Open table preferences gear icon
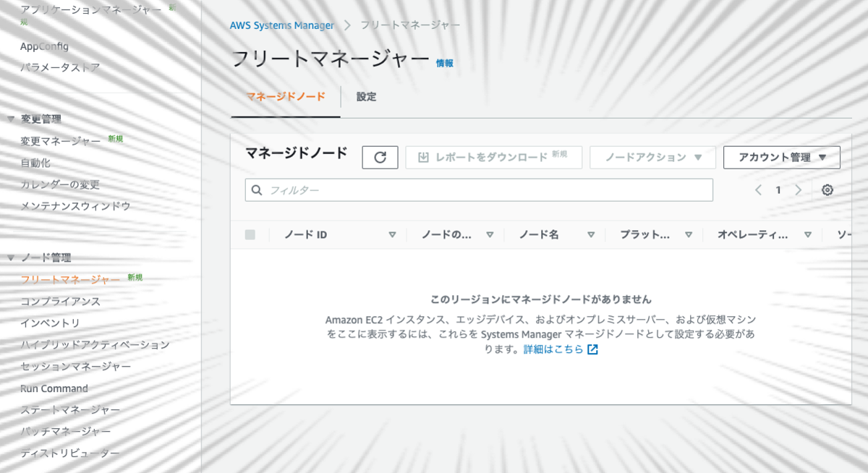This screenshot has width=868, height=473. click(827, 190)
